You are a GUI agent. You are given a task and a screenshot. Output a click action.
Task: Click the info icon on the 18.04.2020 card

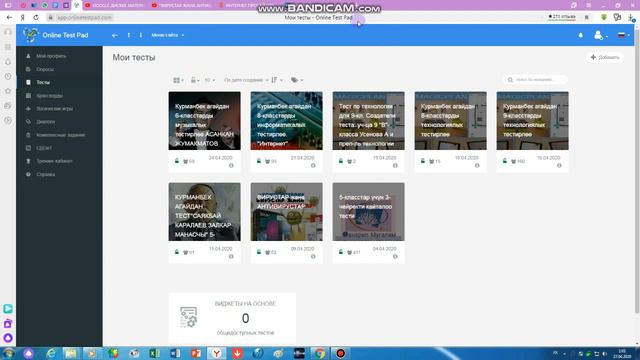(x=477, y=166)
